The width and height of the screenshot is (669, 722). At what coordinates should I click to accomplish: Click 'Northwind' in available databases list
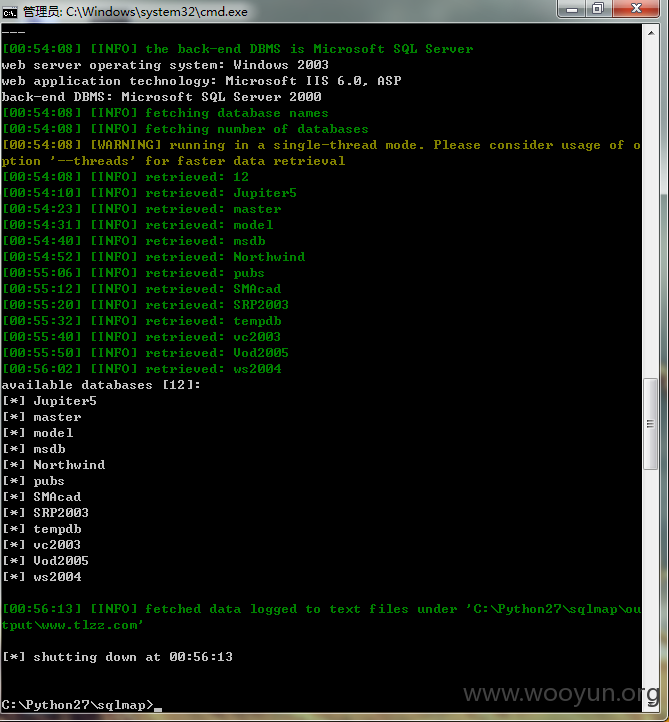point(69,465)
